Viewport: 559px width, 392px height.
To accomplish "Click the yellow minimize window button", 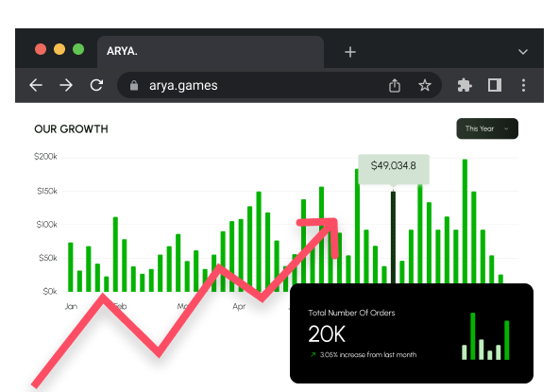I will [x=59, y=49].
